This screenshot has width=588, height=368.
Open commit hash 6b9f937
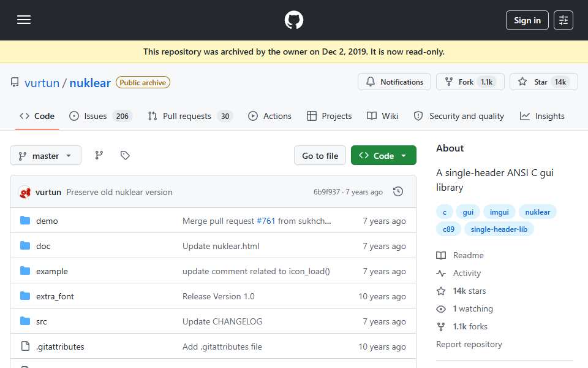point(326,192)
